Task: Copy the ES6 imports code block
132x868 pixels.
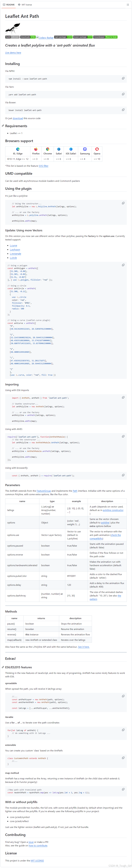Action: [x=123, y=397]
